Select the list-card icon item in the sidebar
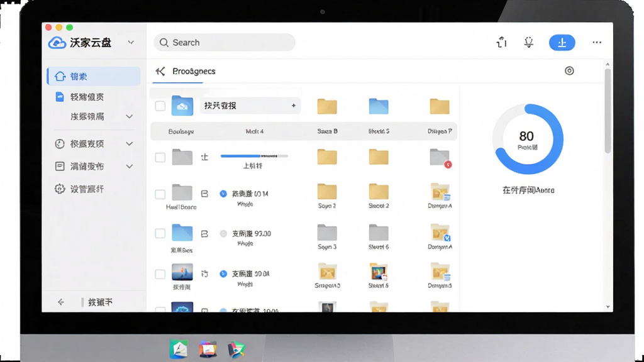Viewport: 644px width, 362px height. 60,166
